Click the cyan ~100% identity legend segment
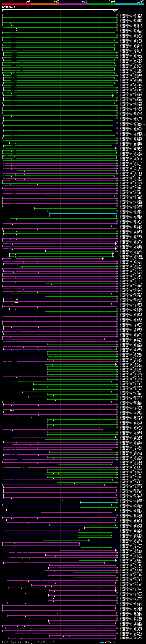The width and height of the screenshot is (146, 644). click(x=130, y=4)
